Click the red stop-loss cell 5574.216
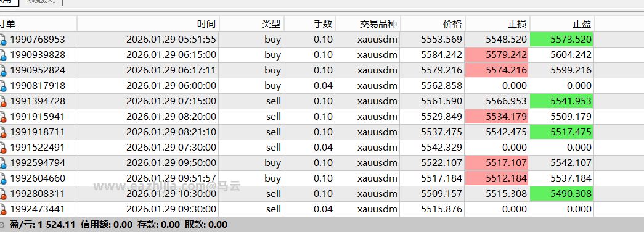644x234 pixels. click(x=497, y=70)
